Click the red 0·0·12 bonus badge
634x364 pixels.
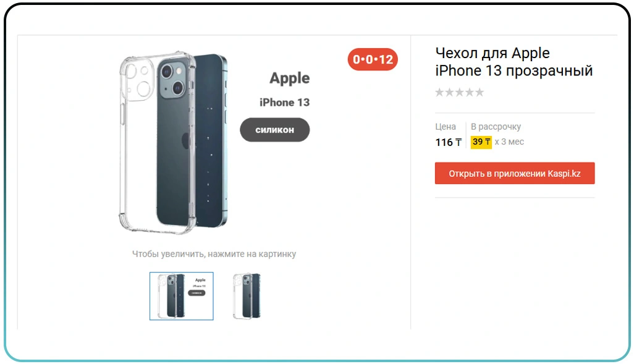pos(373,59)
